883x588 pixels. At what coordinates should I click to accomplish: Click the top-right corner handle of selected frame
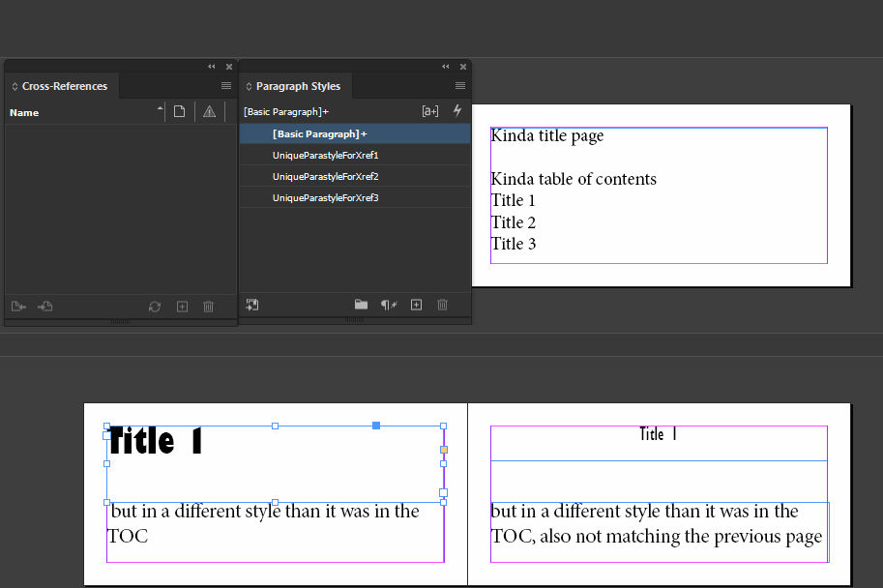click(443, 426)
